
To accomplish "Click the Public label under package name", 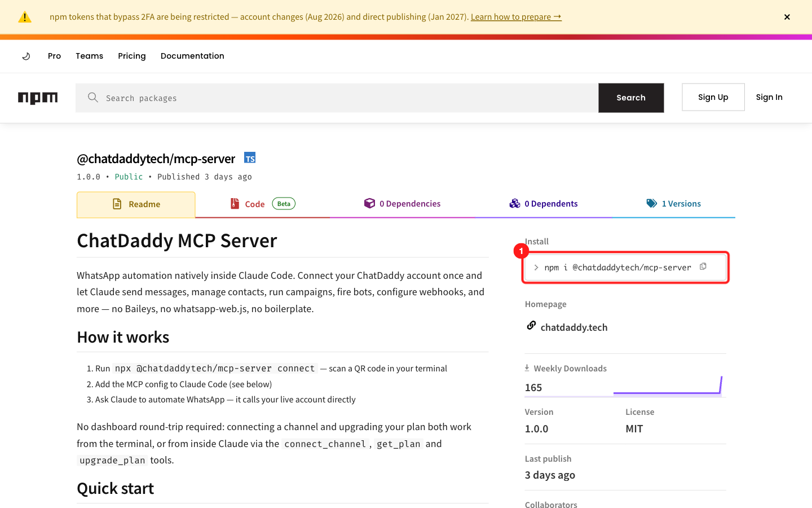I will coord(129,177).
